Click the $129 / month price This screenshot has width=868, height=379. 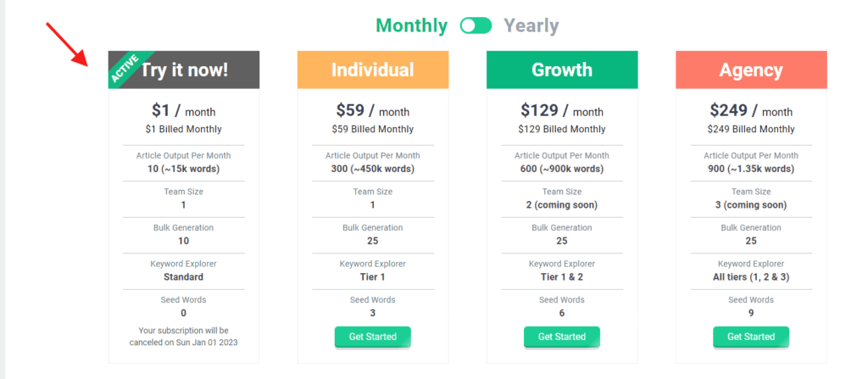click(562, 111)
